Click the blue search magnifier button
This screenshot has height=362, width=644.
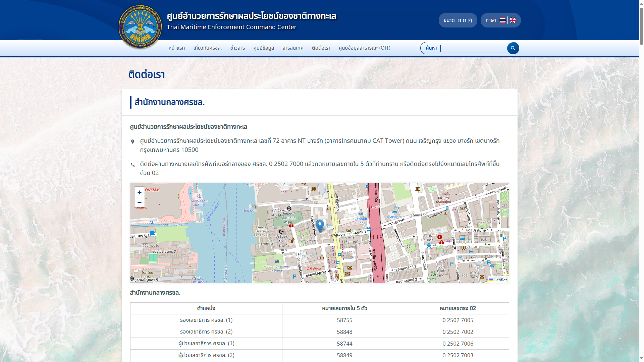pyautogui.click(x=513, y=48)
